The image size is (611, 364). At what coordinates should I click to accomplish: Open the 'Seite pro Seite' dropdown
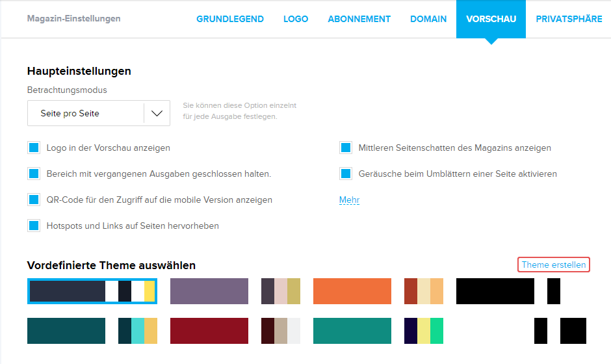pos(99,113)
